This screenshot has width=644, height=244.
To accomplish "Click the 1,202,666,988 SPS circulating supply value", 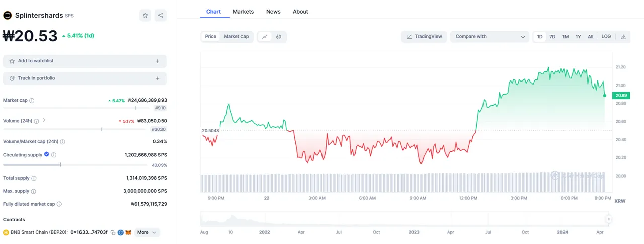I will tap(145, 155).
